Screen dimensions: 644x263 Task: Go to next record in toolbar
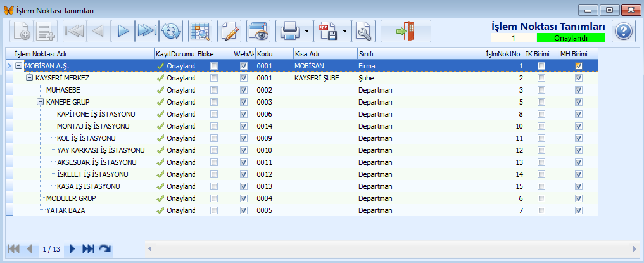click(x=123, y=31)
